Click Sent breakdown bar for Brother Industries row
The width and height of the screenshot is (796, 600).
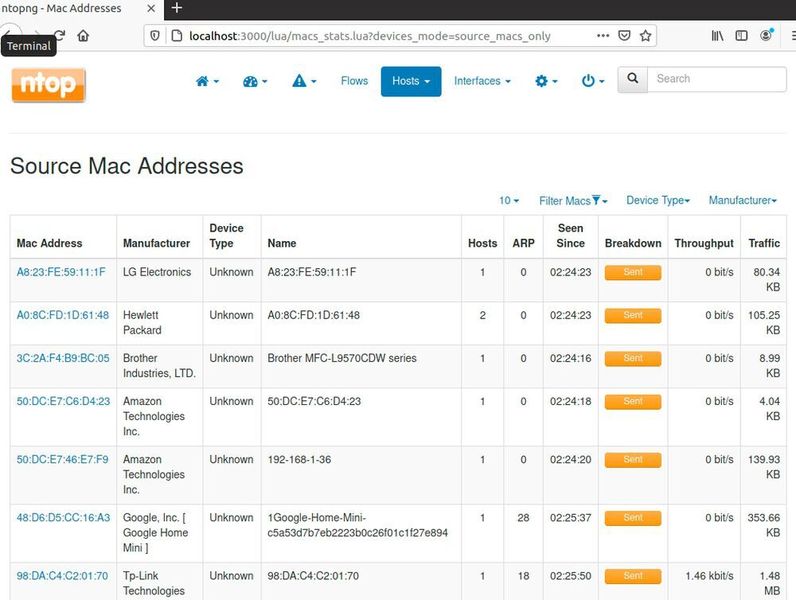point(633,359)
